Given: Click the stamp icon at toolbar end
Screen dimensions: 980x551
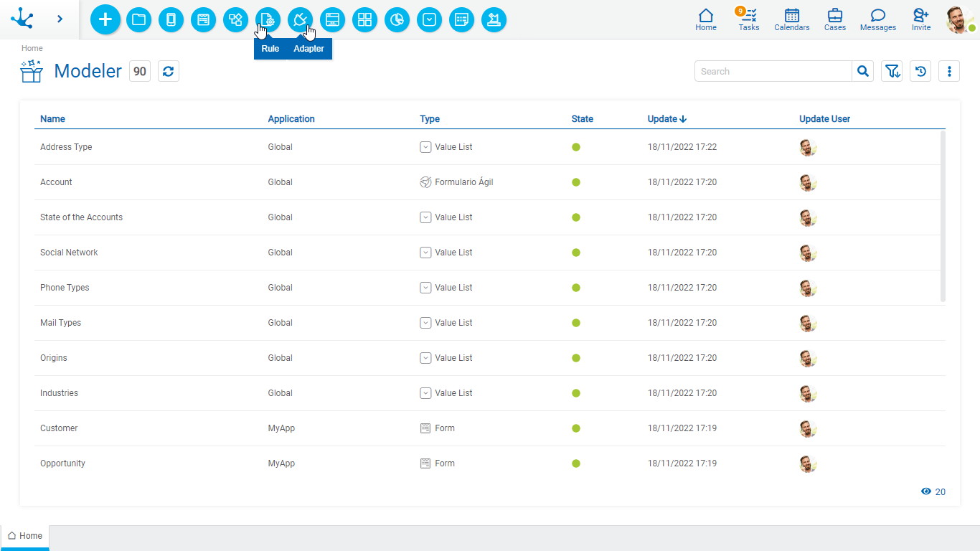Looking at the screenshot, I should point(494,19).
